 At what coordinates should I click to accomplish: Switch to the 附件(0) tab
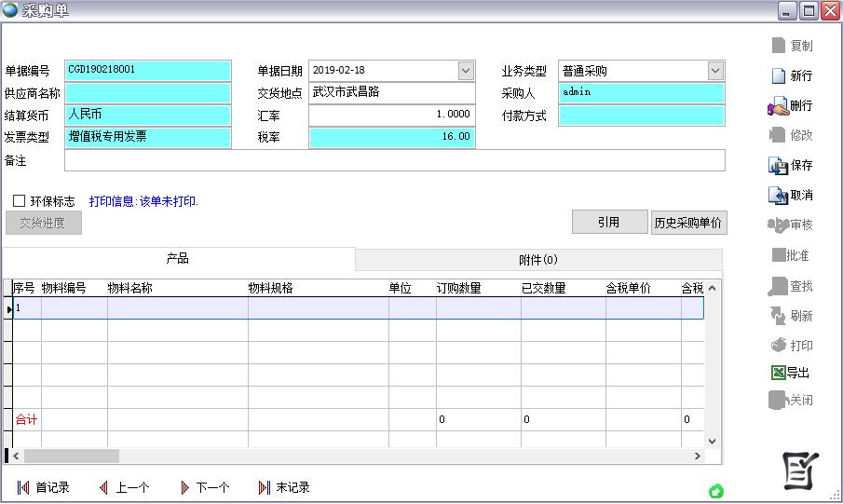pos(538,260)
